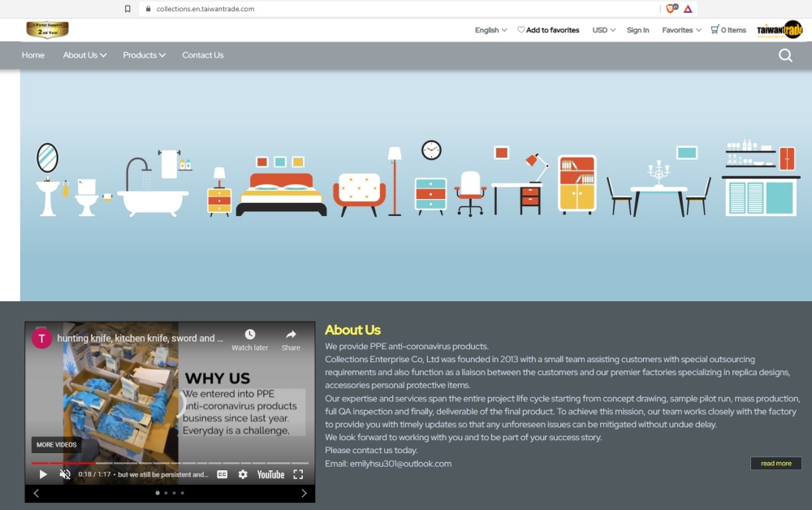Toggle closed captions CC on video
This screenshot has width=812, height=510.
[x=222, y=474]
